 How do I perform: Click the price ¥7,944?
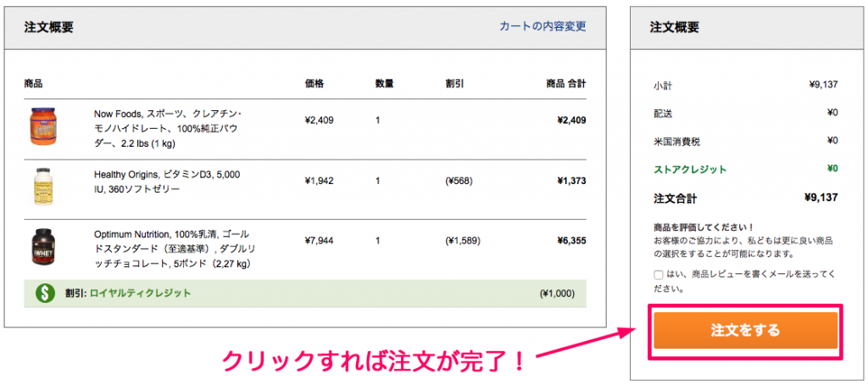pos(320,241)
